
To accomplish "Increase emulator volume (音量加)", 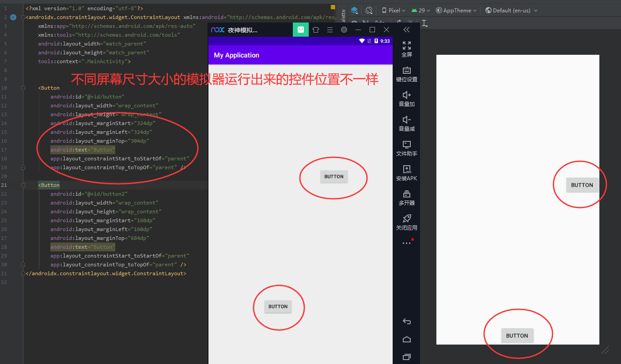I will coord(406,99).
